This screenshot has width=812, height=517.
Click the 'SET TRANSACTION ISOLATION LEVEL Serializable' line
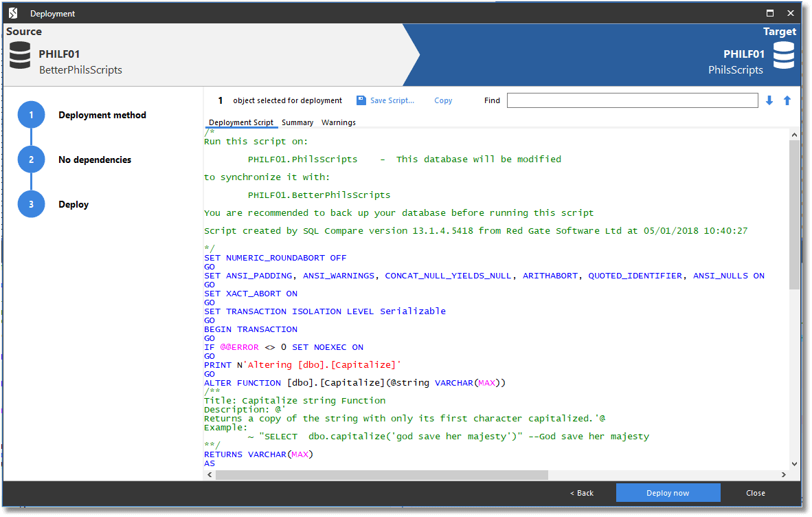pos(325,311)
